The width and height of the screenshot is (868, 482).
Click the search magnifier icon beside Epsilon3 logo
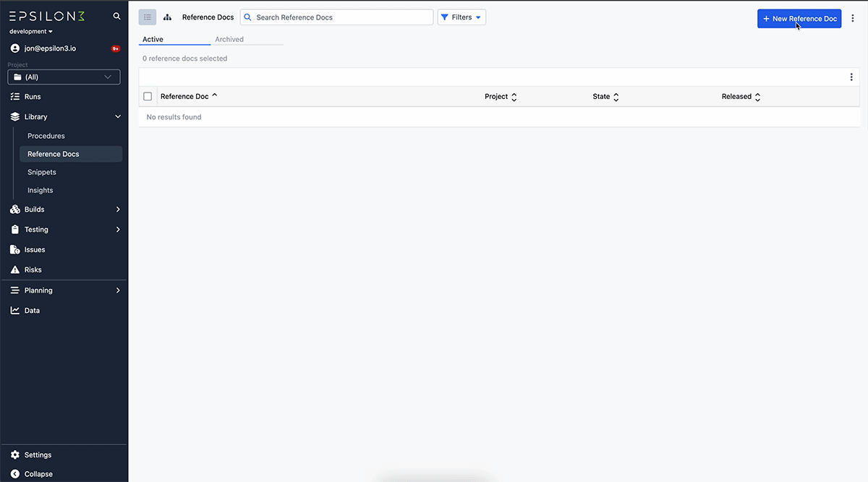click(x=117, y=16)
